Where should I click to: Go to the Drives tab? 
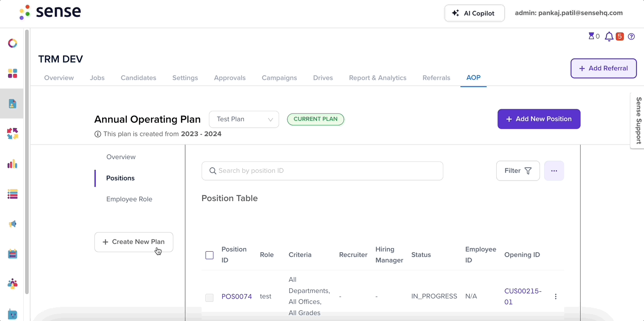323,78
